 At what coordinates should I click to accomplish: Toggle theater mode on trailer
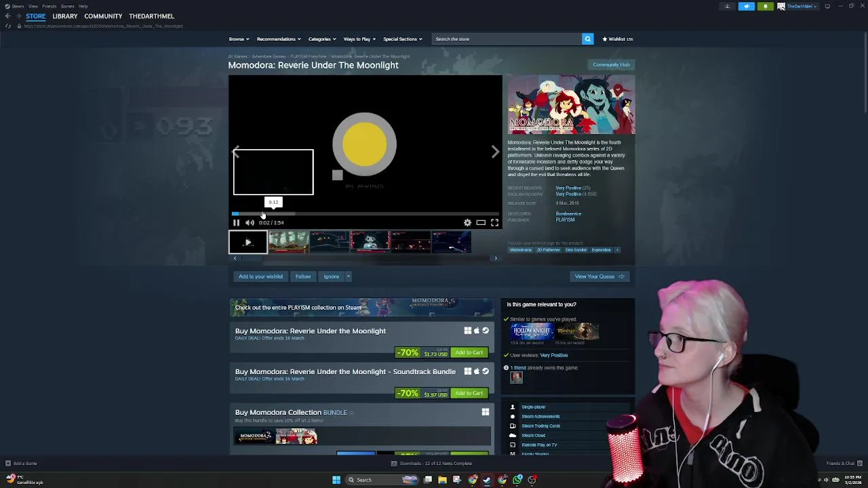point(481,222)
